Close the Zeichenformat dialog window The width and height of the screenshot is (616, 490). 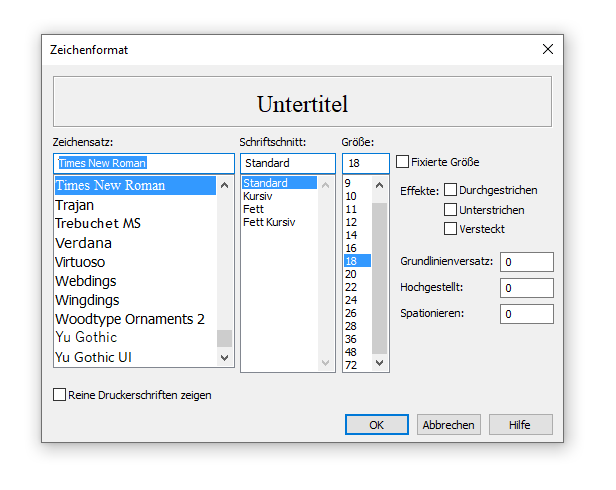point(547,49)
